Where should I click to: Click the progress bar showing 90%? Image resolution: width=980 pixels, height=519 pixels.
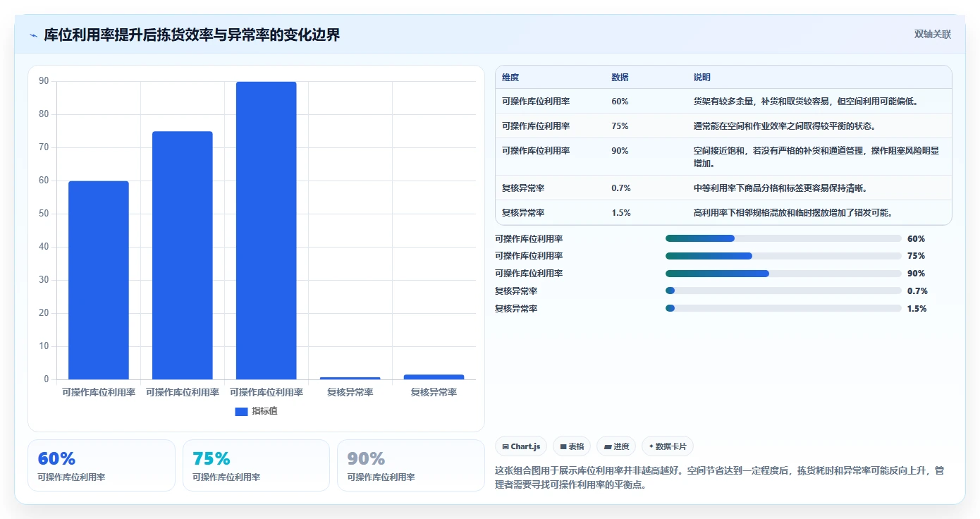coord(783,274)
